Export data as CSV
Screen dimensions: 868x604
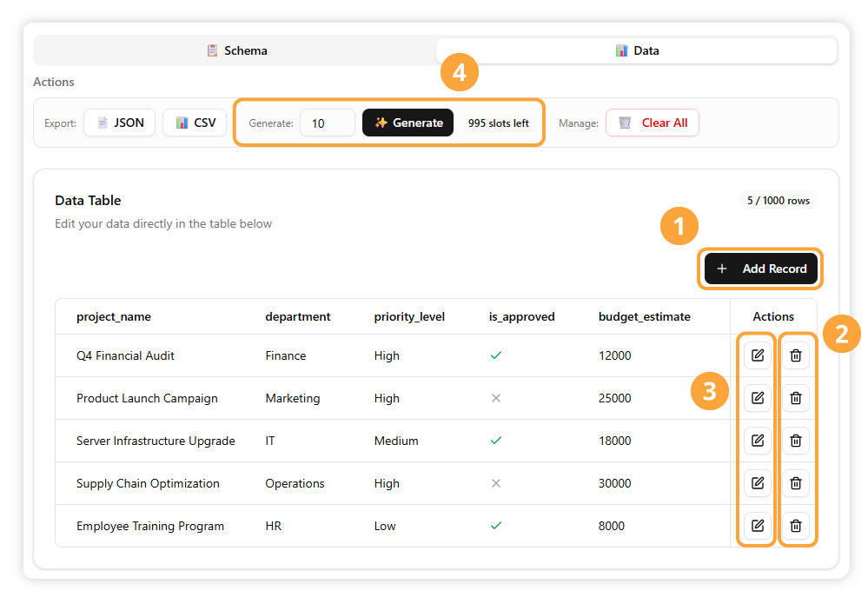click(195, 123)
